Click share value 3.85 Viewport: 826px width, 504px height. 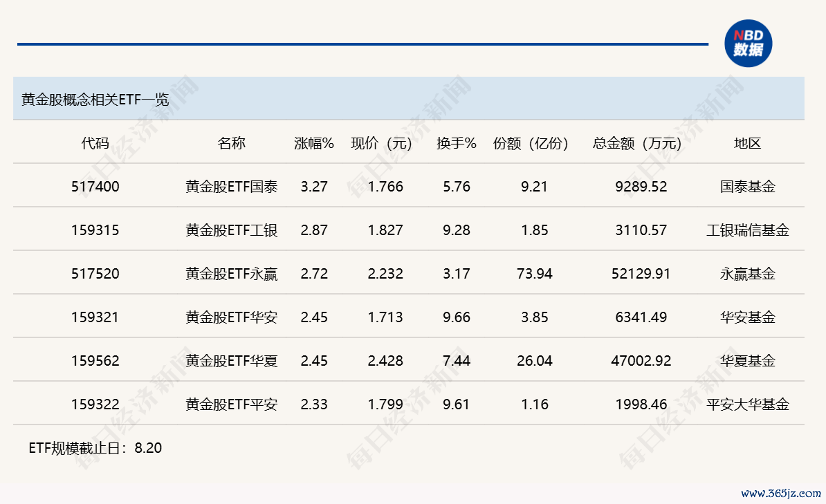coord(534,317)
